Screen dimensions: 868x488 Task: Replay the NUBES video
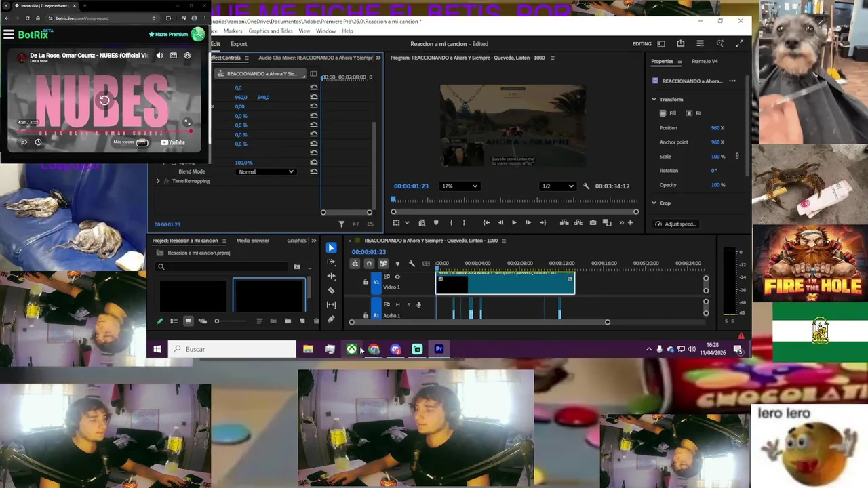[104, 100]
